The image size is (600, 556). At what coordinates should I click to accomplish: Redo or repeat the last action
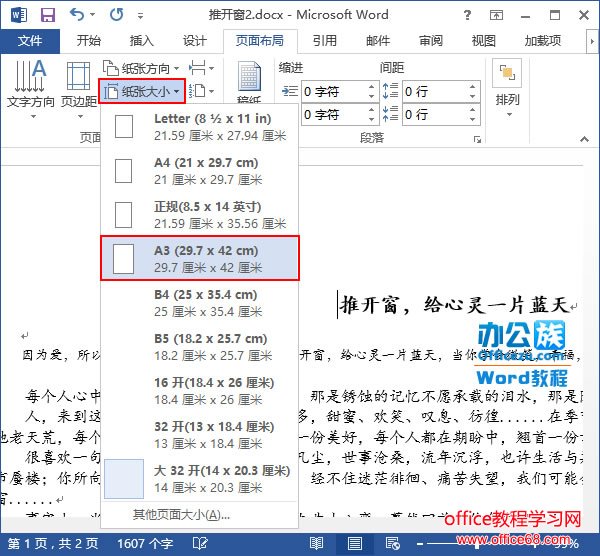[x=116, y=15]
